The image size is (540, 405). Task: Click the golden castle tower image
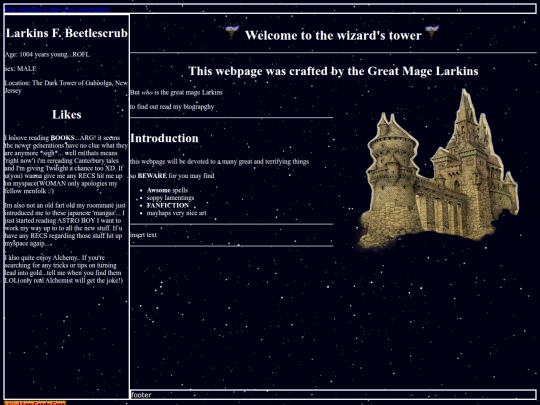point(437,169)
